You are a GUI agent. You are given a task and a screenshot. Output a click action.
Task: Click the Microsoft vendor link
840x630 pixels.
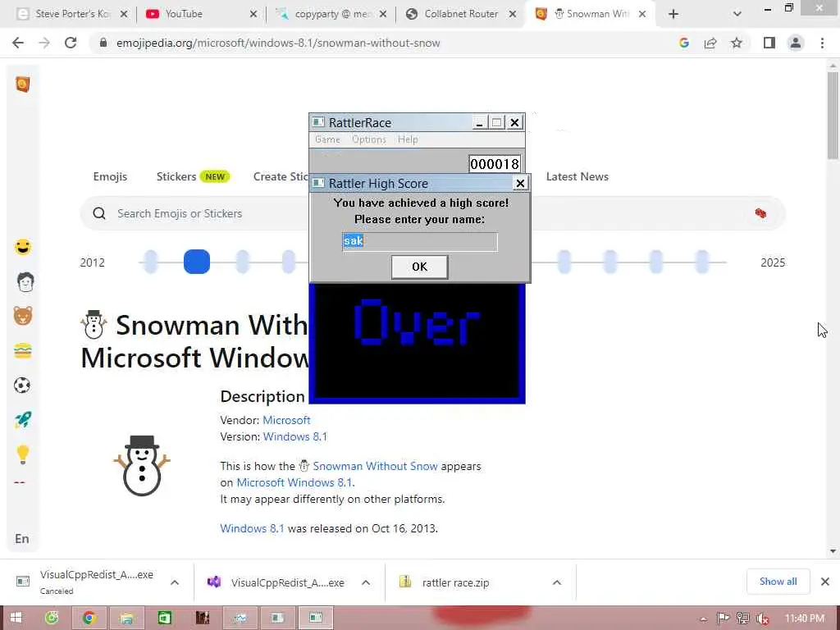point(286,420)
